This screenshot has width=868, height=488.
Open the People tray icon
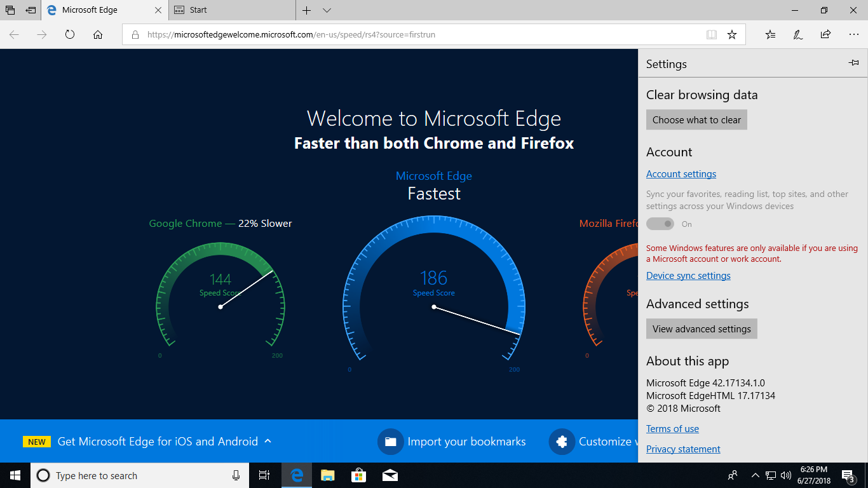click(733, 475)
